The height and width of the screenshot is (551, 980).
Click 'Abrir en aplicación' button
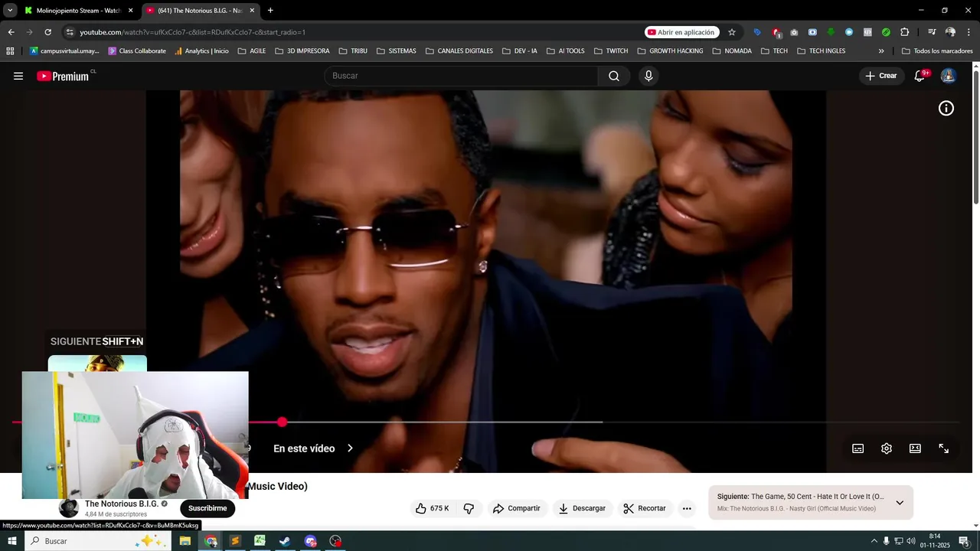pyautogui.click(x=682, y=32)
